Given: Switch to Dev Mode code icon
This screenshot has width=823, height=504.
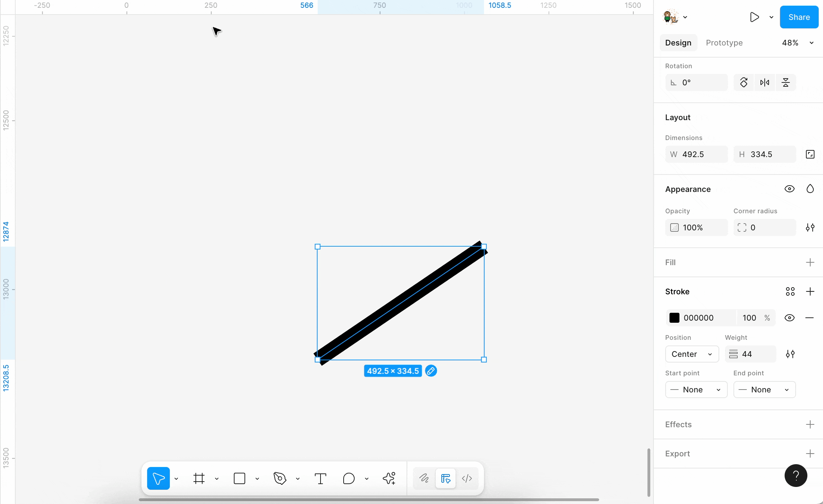Looking at the screenshot, I should click(467, 478).
